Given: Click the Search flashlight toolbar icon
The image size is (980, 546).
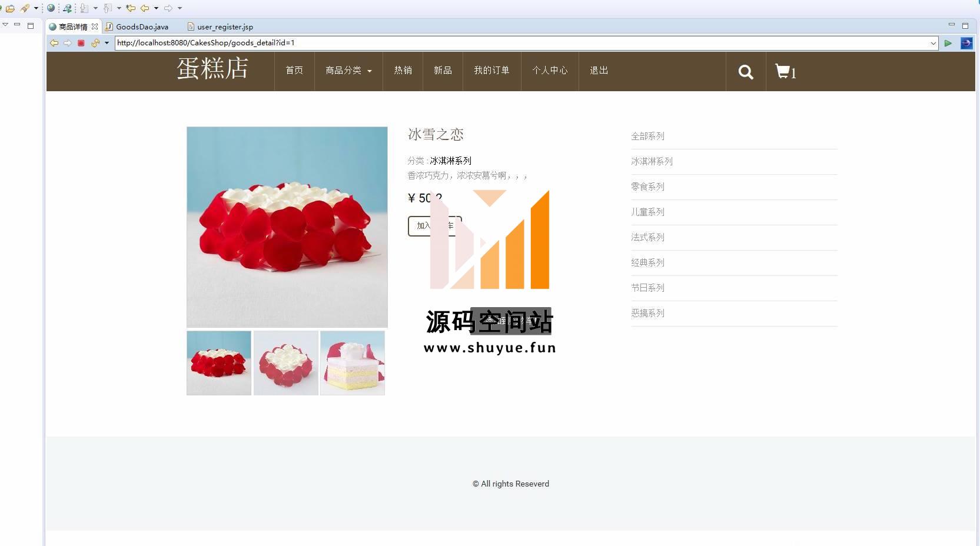Looking at the screenshot, I should 25,8.
